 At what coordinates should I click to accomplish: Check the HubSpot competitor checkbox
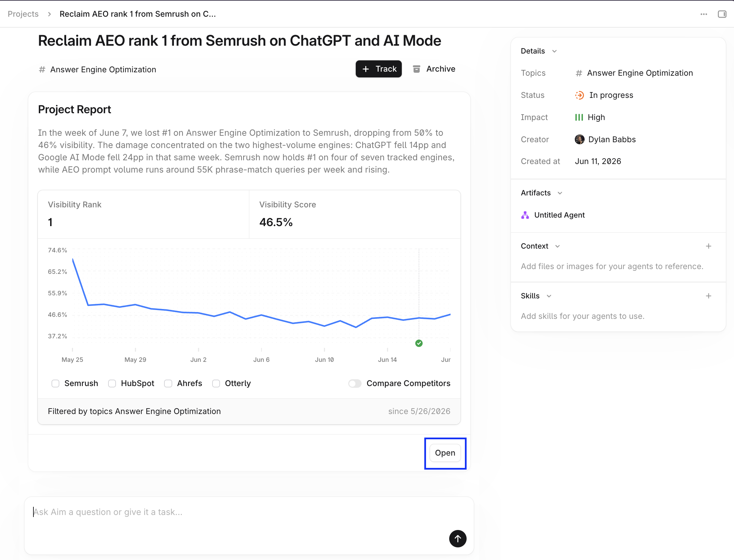click(112, 383)
